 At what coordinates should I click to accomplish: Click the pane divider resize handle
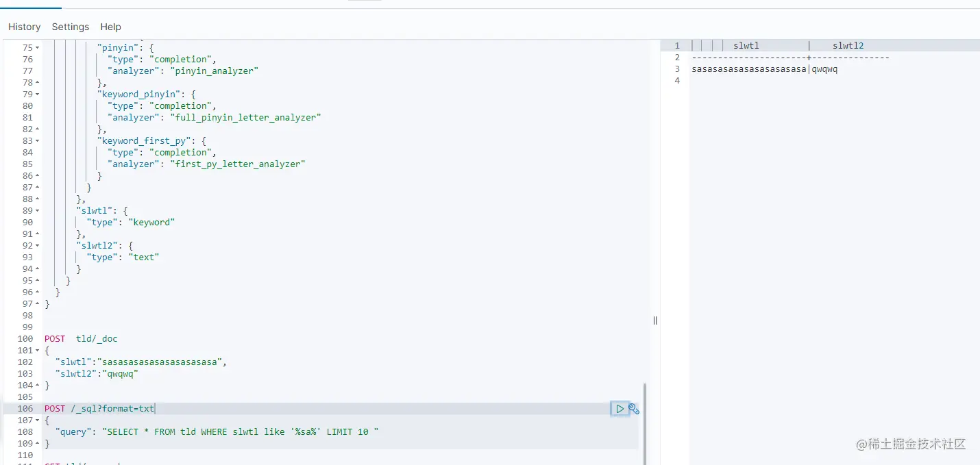(655, 320)
